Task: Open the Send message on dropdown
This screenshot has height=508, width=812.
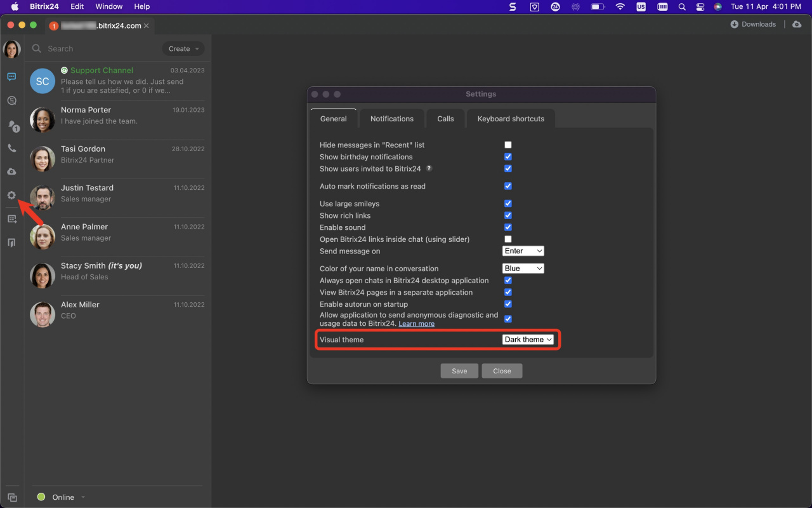Action: (x=523, y=251)
